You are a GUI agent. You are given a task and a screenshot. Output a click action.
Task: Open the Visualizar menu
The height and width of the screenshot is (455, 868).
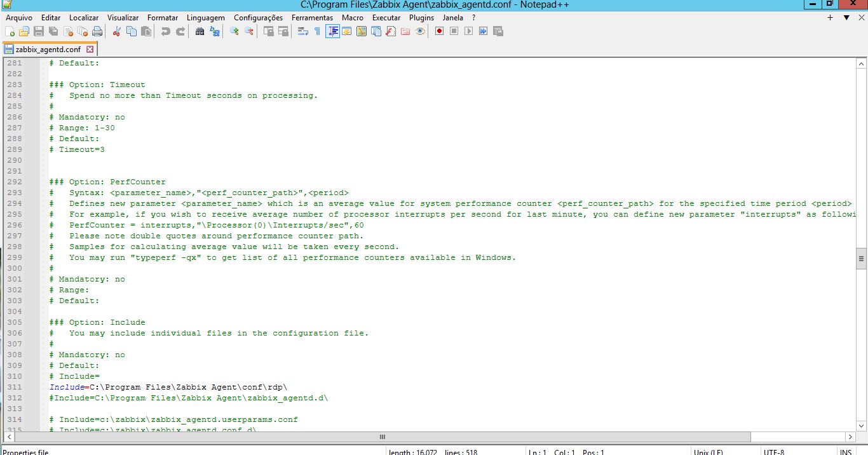[x=123, y=18]
